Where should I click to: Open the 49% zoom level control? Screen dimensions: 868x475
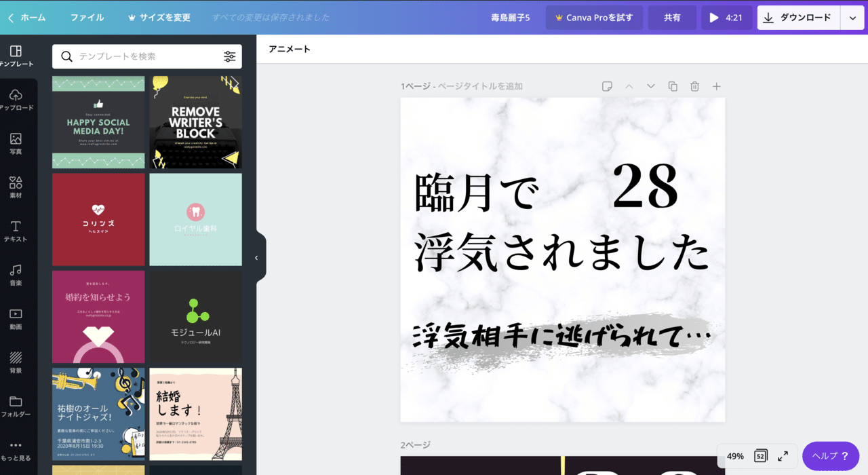(x=735, y=456)
